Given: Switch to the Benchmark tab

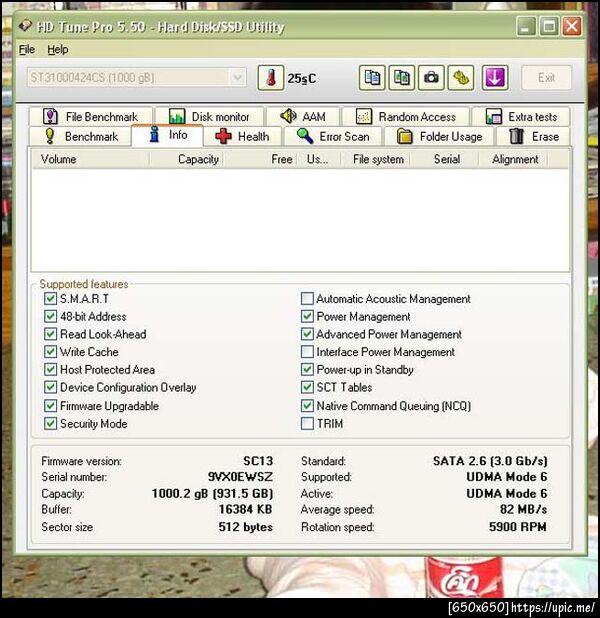Looking at the screenshot, I should click(x=81, y=136).
